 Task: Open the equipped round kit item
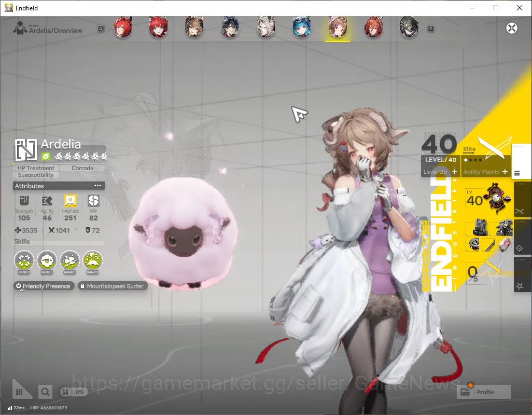474,244
